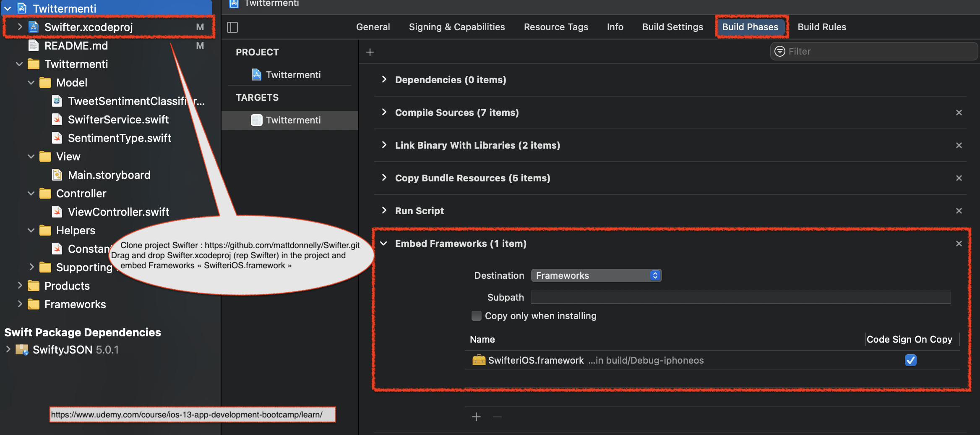The image size is (980, 435).
Task: Open the Signing & Capabilities tab
Action: click(x=457, y=27)
